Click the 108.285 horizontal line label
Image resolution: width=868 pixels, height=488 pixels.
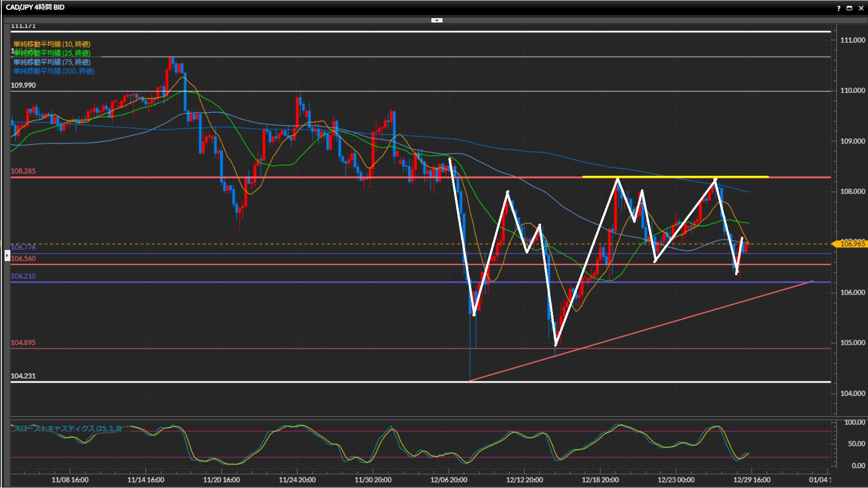click(23, 171)
